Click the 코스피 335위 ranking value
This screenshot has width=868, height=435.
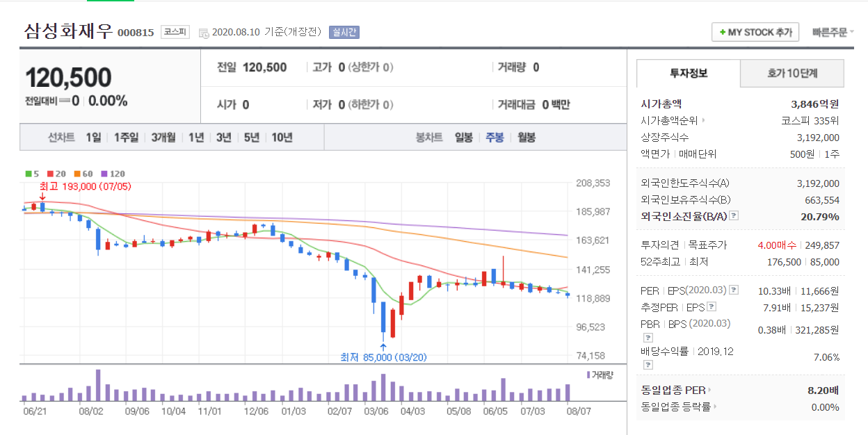click(x=810, y=120)
